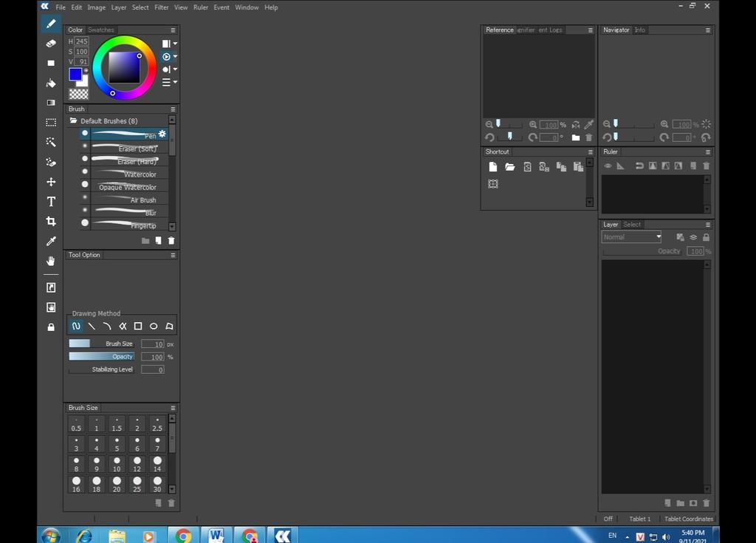Switch to the Info tab
Viewport: 756px width, 543px height.
[x=640, y=30]
